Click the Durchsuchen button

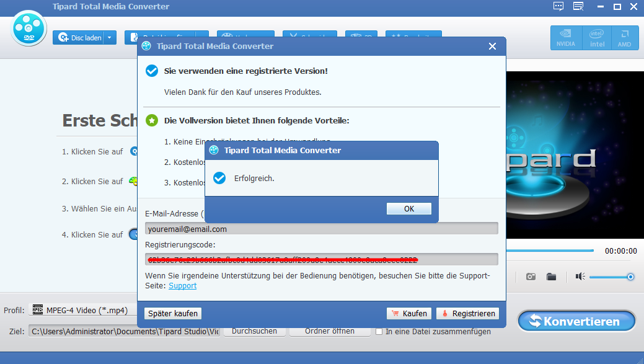(x=254, y=331)
